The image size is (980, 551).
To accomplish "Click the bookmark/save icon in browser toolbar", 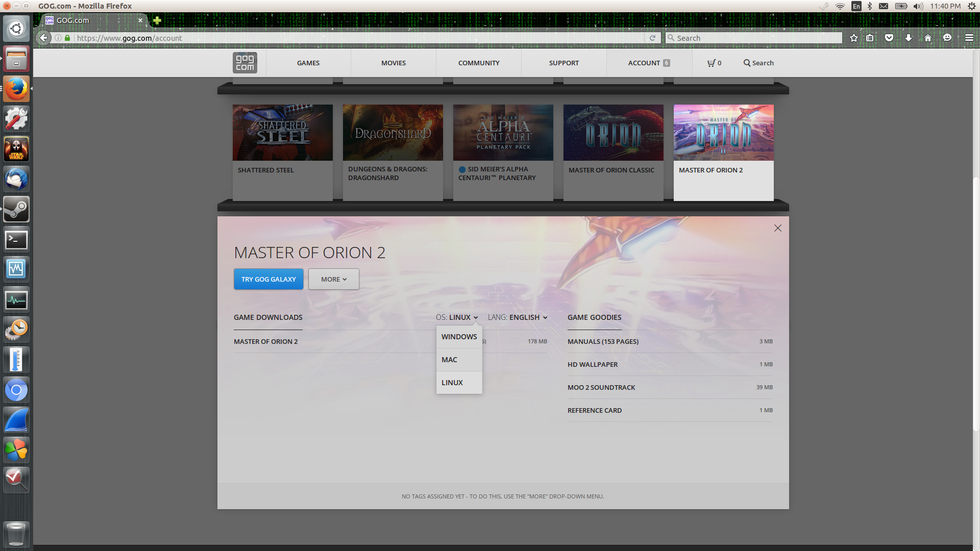I will 853,38.
